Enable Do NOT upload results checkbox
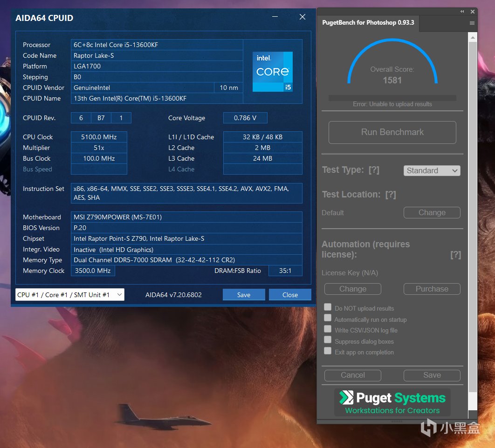 coord(328,307)
